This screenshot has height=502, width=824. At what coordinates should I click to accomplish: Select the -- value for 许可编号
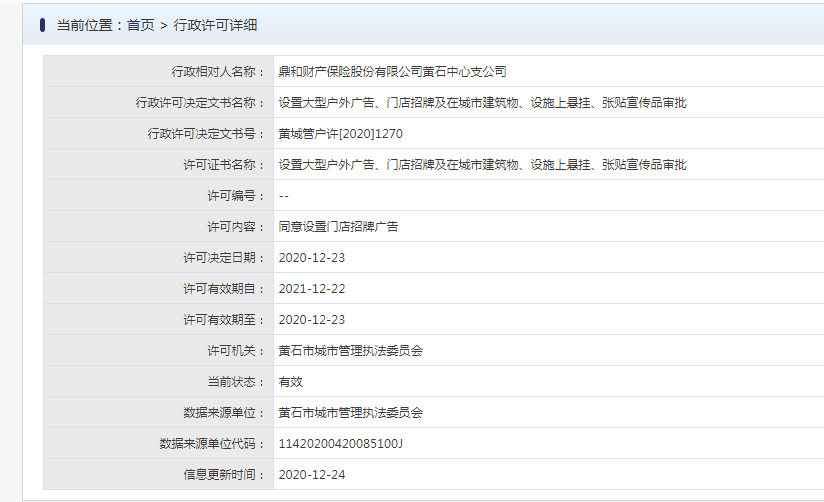click(x=284, y=196)
